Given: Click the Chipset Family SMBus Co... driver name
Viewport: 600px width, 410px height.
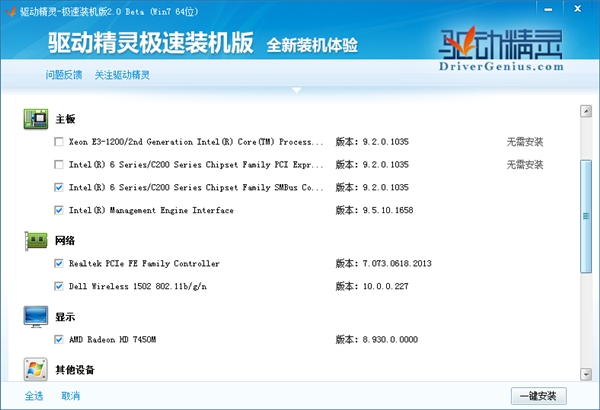Looking at the screenshot, I should (196, 188).
